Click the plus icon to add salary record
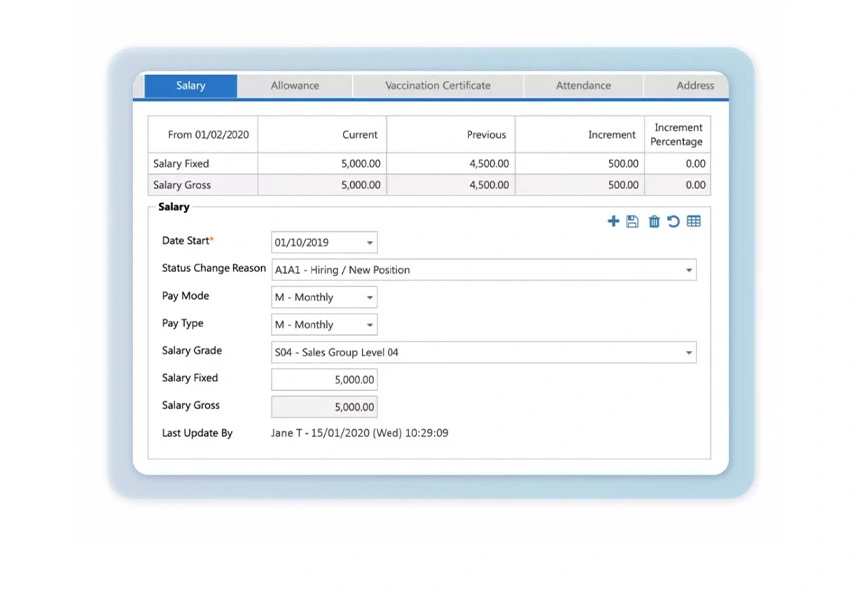 pos(613,221)
